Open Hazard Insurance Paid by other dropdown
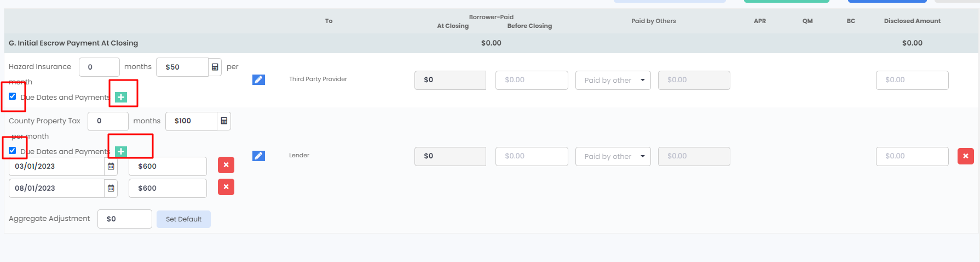 [613, 80]
